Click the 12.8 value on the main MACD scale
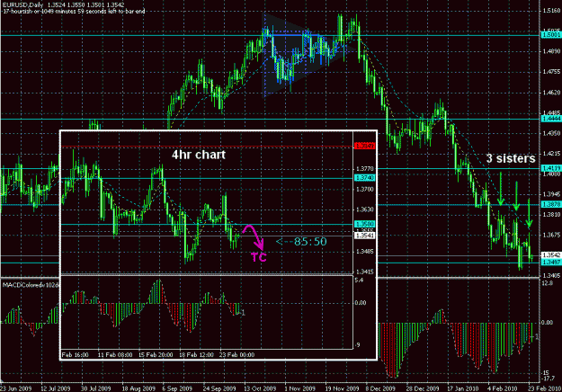 tap(548, 283)
